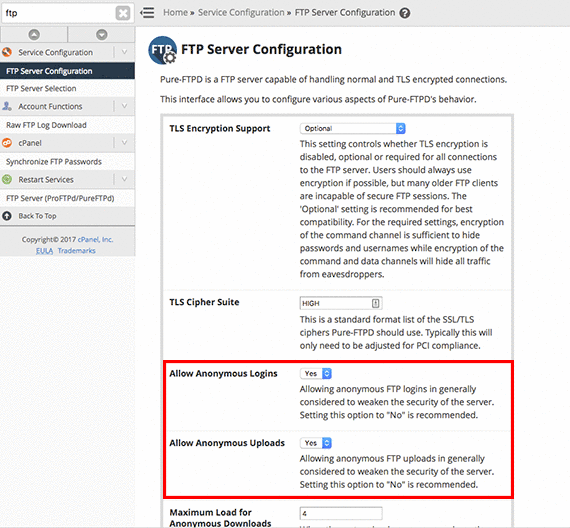This screenshot has height=528, width=570.
Task: Click the TLS Cipher Suite text field
Action: [x=341, y=303]
